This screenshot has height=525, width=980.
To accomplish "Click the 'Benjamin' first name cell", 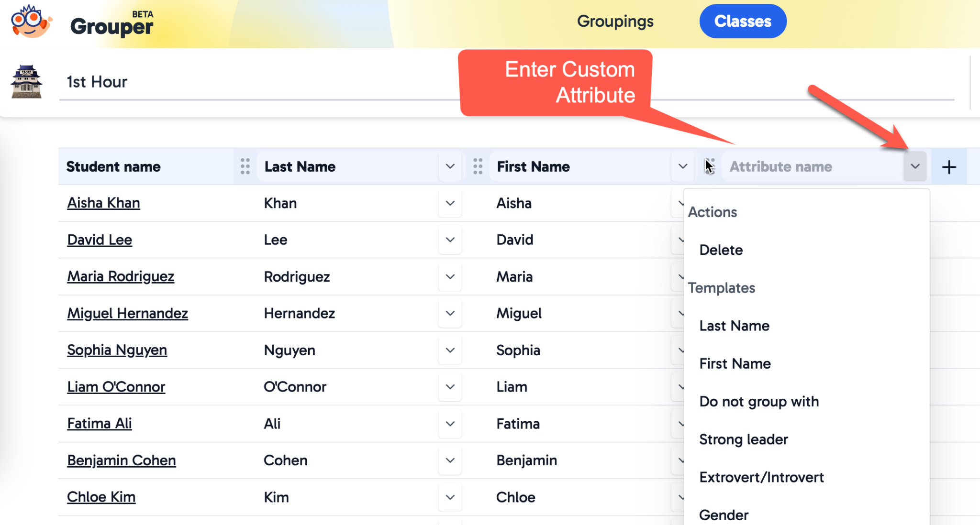I will (x=527, y=460).
